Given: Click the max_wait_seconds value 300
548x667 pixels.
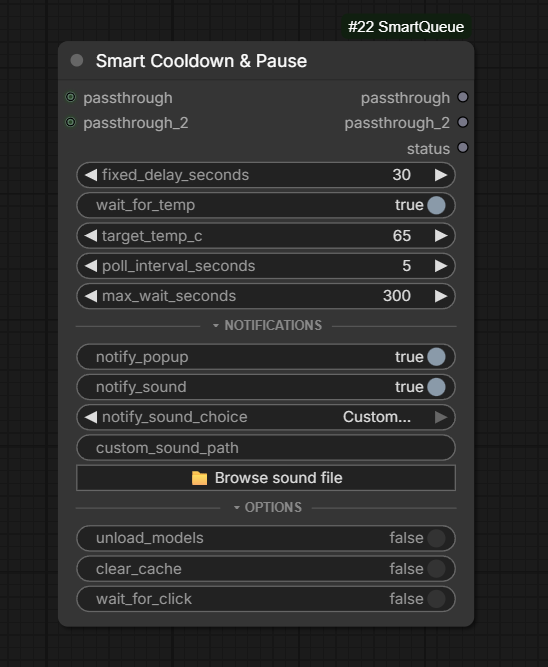Looking at the screenshot, I should [x=397, y=296].
